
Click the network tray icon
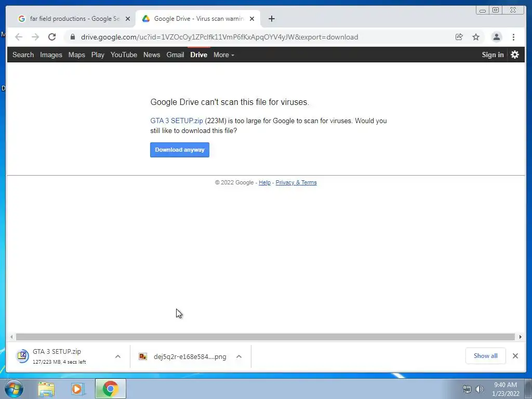coord(467,389)
